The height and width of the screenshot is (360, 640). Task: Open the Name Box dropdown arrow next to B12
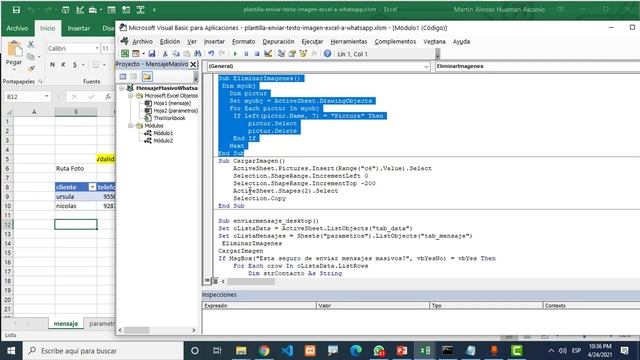[47, 96]
